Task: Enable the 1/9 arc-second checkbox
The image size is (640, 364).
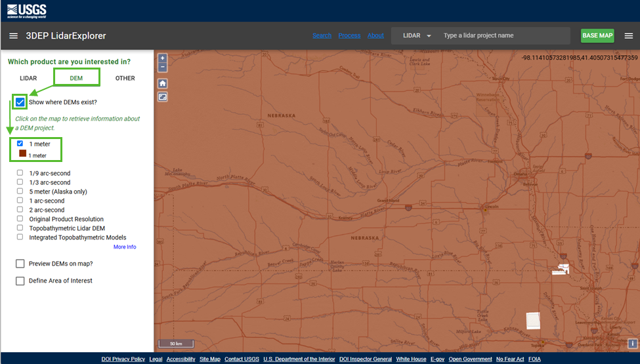Action: [x=20, y=173]
